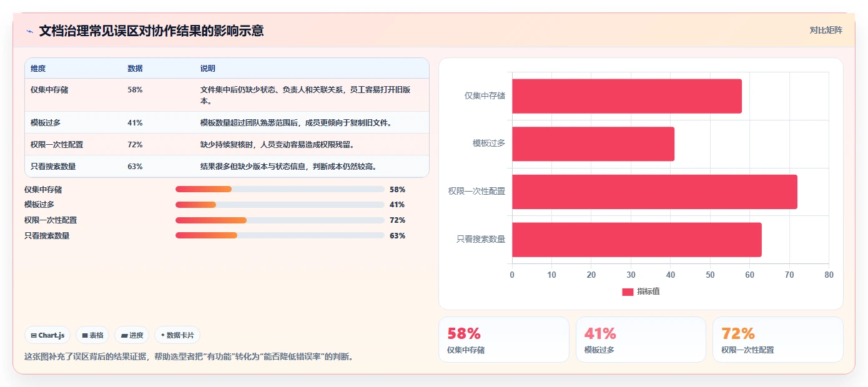Click the lightning icon beside the title

pos(29,31)
